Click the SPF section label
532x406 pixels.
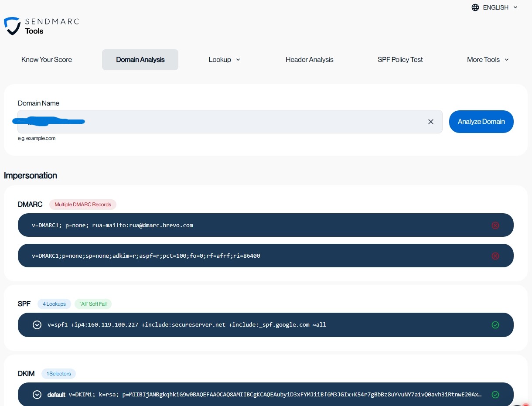coord(24,304)
